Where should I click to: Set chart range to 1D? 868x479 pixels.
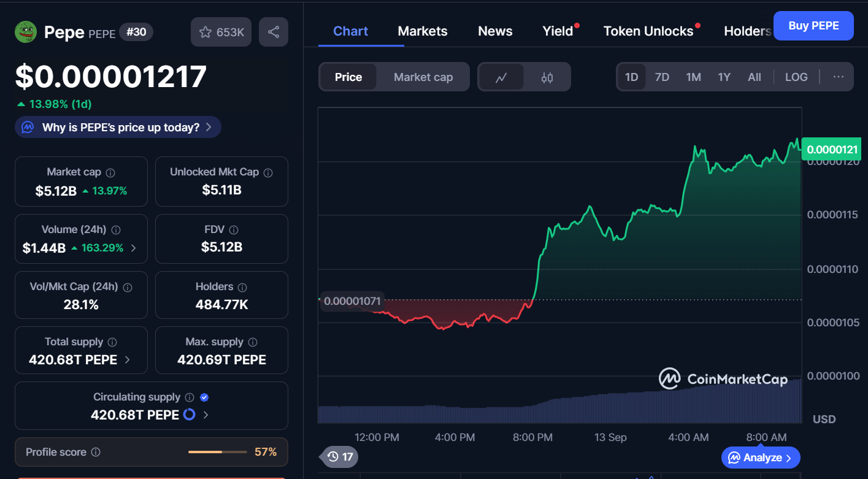click(x=632, y=77)
